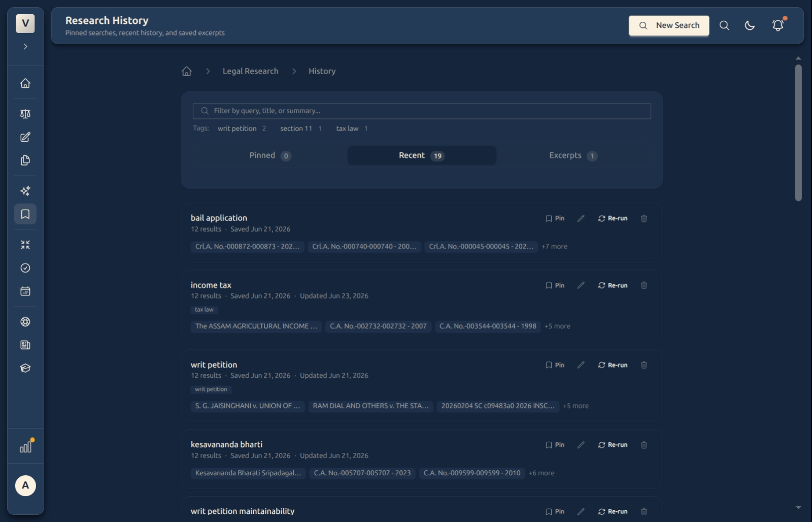
Task: Click the scrollbar down arrow
Action: click(x=798, y=507)
